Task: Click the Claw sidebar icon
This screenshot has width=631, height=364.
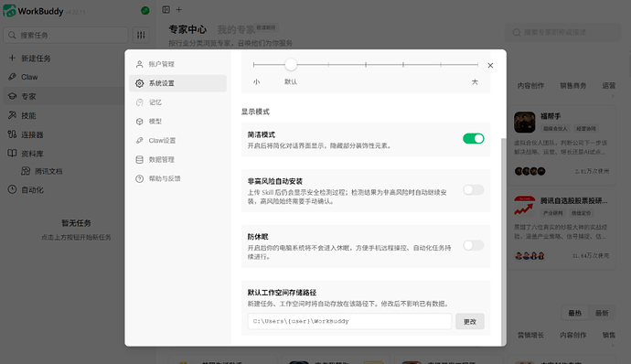Action: [12, 77]
